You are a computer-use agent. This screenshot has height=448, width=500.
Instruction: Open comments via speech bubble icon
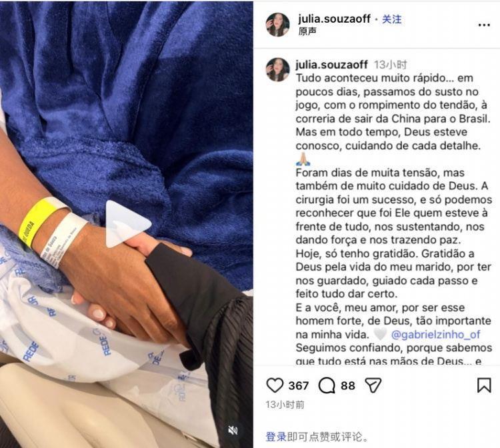pos(327,385)
